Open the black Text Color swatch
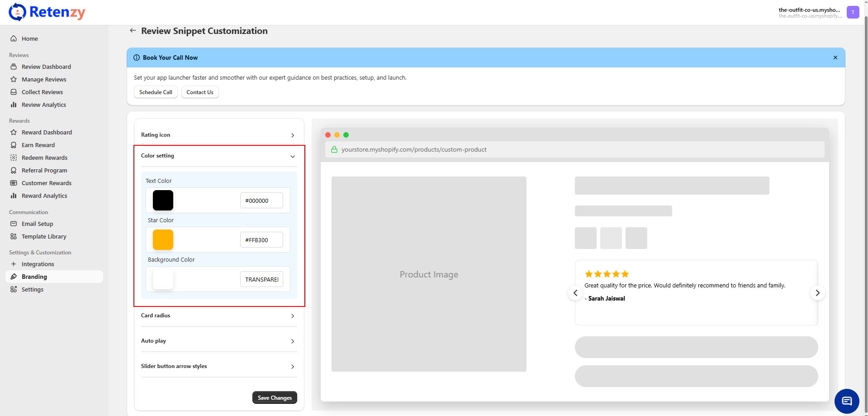This screenshot has height=416, width=868. pos(163,201)
